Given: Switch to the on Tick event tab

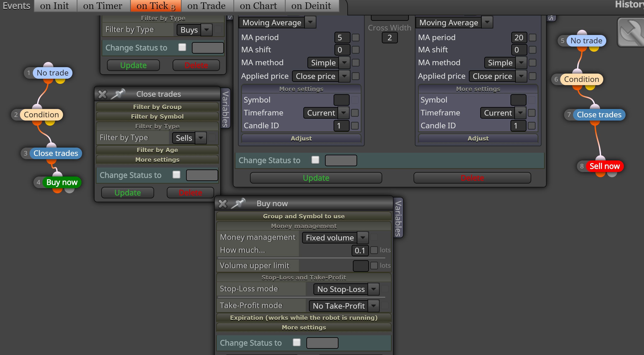Looking at the screenshot, I should pyautogui.click(x=156, y=6).
